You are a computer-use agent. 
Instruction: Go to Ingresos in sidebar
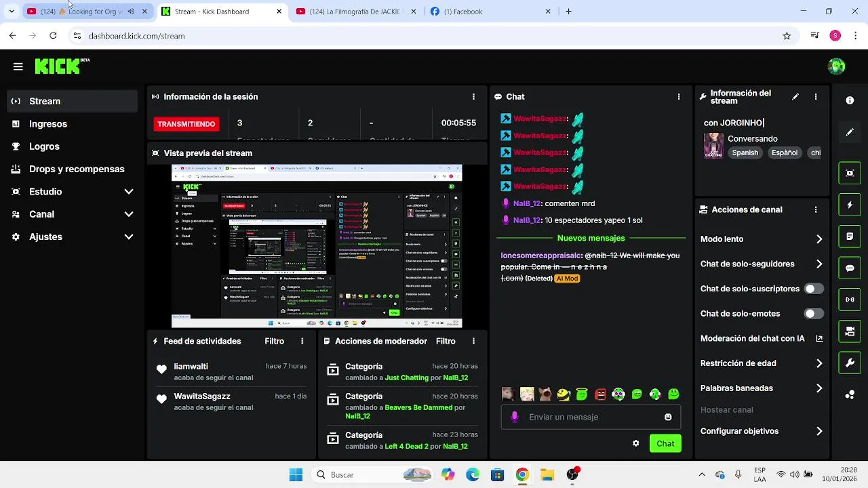72,124
